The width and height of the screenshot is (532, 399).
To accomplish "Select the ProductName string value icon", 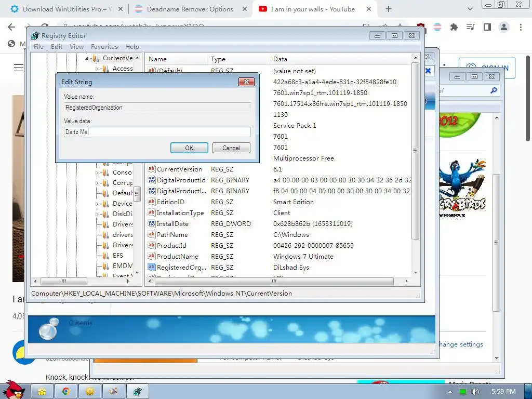I will pyautogui.click(x=151, y=256).
